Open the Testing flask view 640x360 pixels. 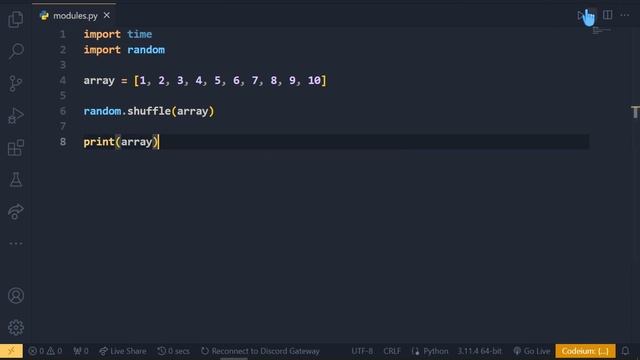[16, 180]
